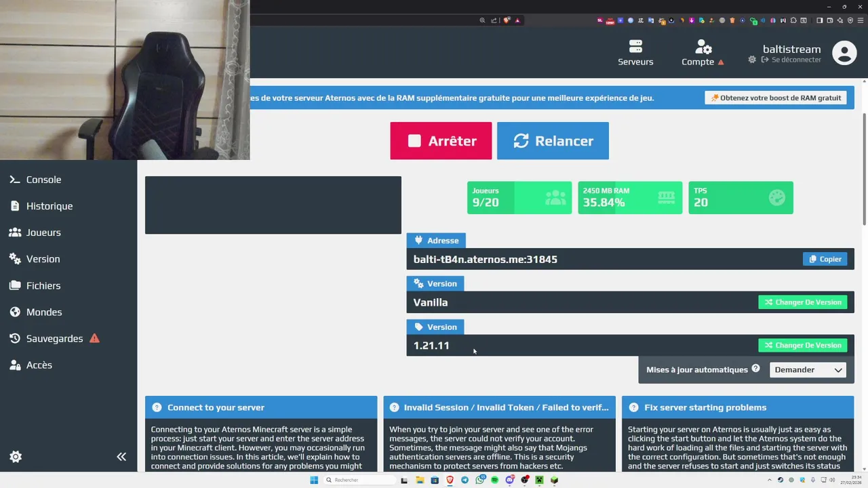Click the Adresse label tab
Viewport: 868px width, 488px height.
[x=436, y=241]
